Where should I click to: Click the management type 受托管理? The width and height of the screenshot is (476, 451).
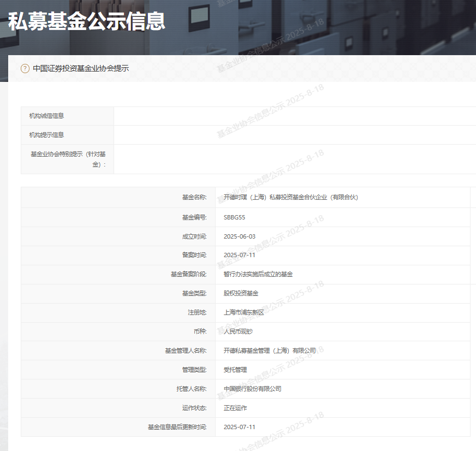(x=235, y=370)
